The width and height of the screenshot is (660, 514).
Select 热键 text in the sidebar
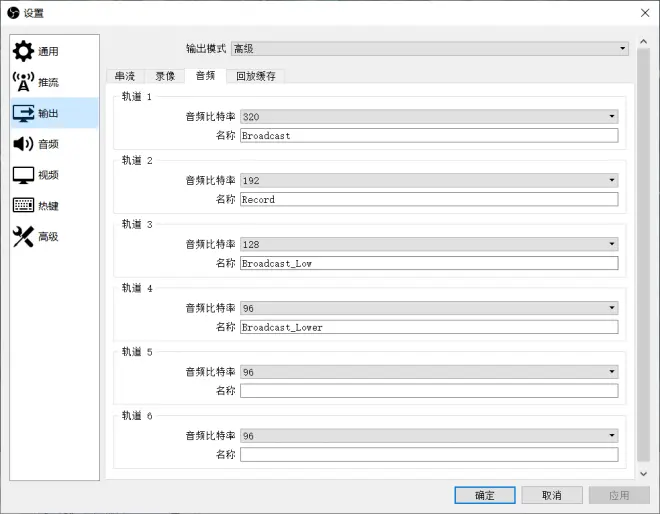coord(48,206)
